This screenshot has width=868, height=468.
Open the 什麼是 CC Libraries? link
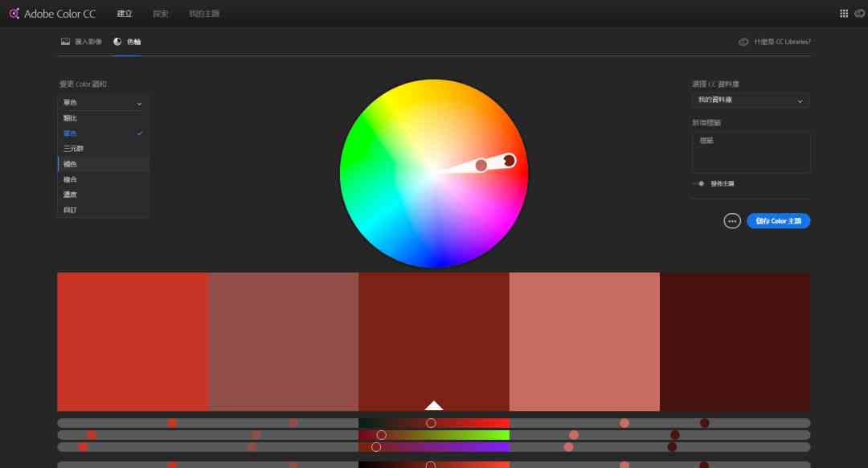[x=782, y=42]
